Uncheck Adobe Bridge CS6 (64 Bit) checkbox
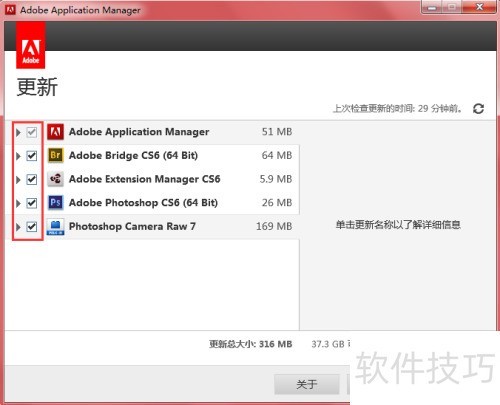The image size is (500, 405). click(x=32, y=156)
